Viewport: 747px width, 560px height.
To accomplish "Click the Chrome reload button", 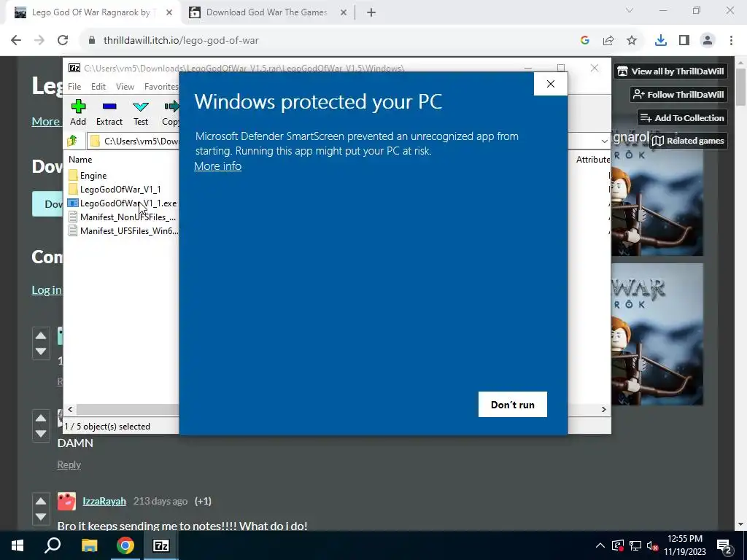I will pyautogui.click(x=63, y=41).
